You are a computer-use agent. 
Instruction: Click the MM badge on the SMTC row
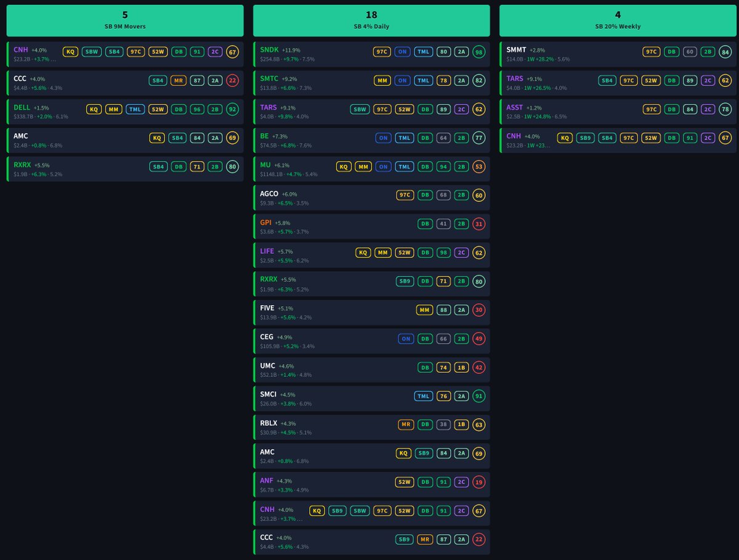(x=382, y=81)
